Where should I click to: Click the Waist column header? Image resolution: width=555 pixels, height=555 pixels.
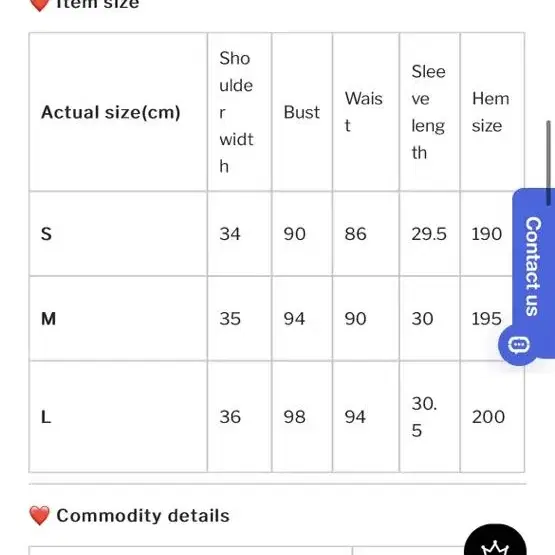(x=366, y=112)
